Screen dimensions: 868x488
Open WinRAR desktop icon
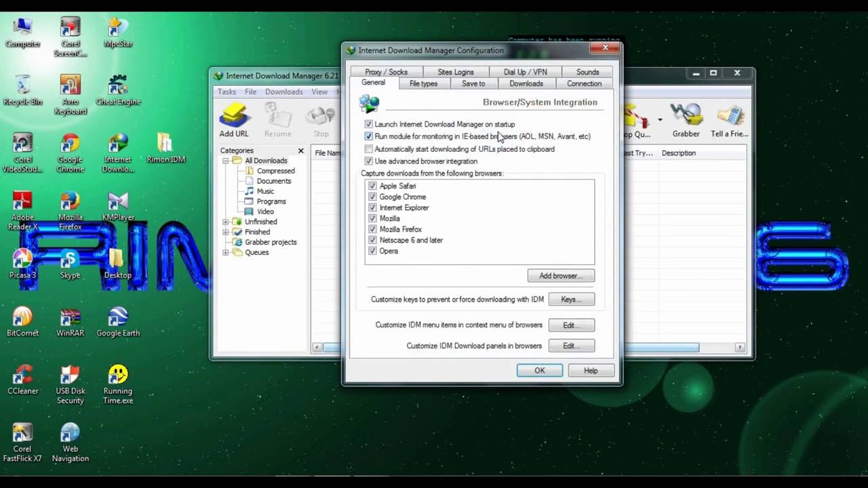70,322
